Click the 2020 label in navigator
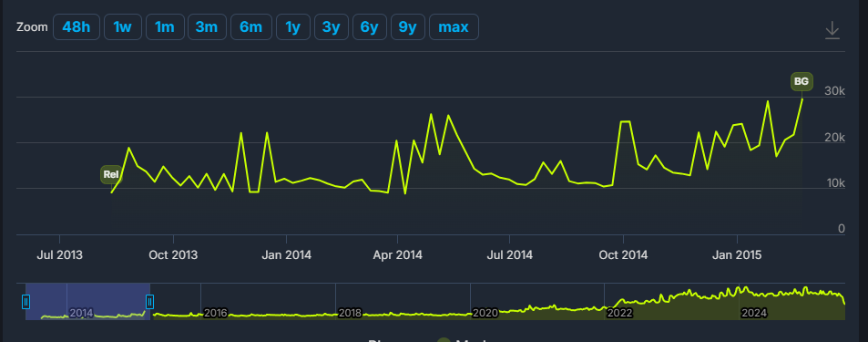 (485, 313)
